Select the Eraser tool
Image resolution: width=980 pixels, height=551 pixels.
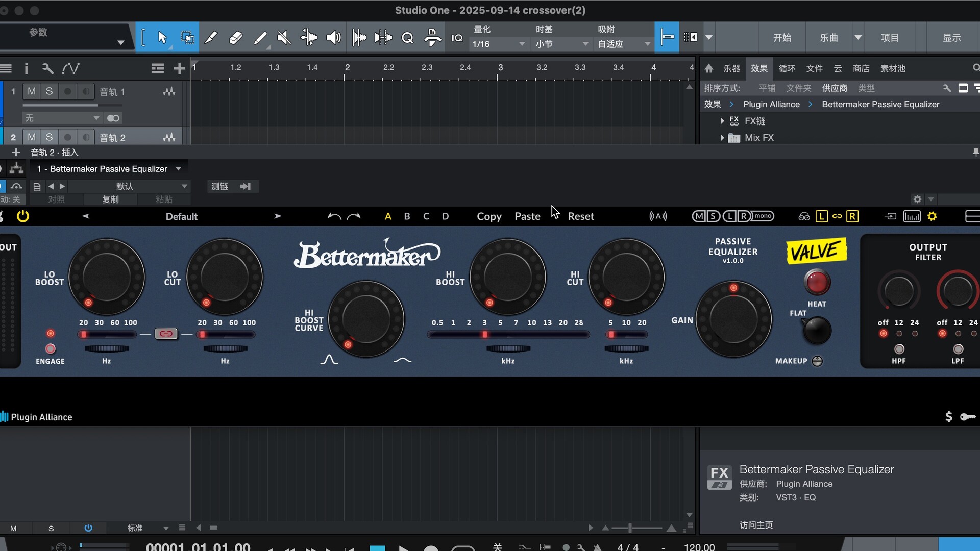click(x=235, y=37)
